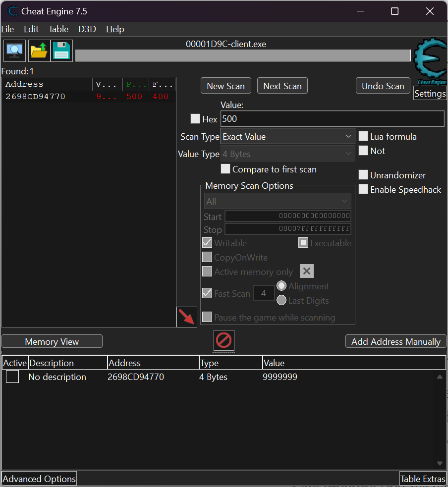Tick the Lua formula checkbox

[x=363, y=136]
